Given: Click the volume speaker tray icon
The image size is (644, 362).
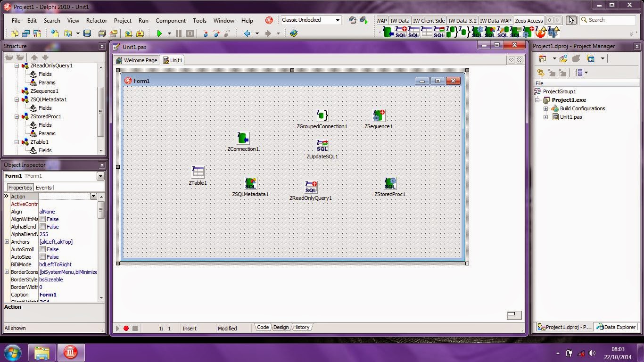Looking at the screenshot, I should coord(593,353).
